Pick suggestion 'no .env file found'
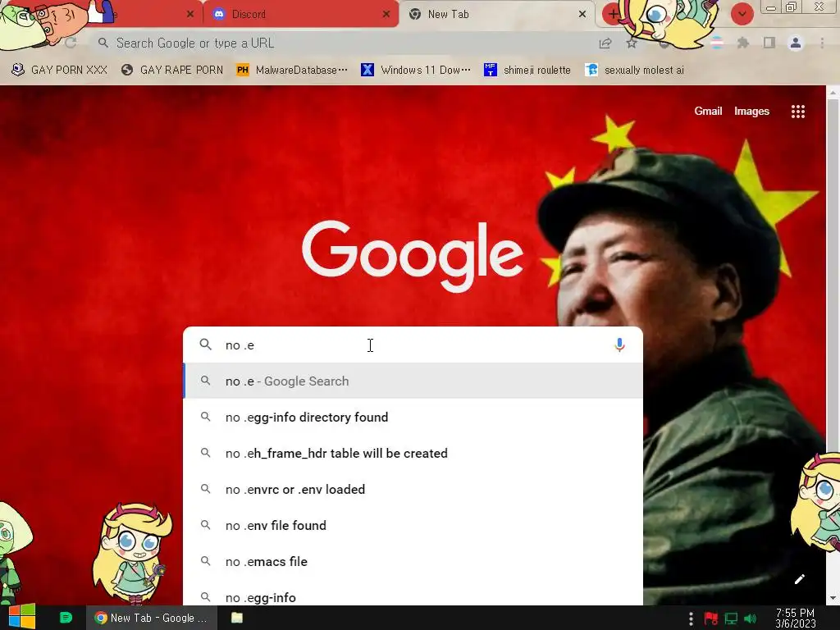Viewport: 840px width, 630px height. coord(413,526)
